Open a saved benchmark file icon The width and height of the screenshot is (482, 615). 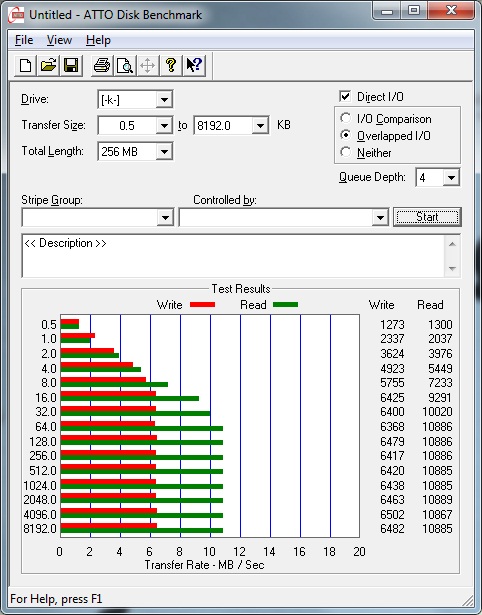click(48, 65)
